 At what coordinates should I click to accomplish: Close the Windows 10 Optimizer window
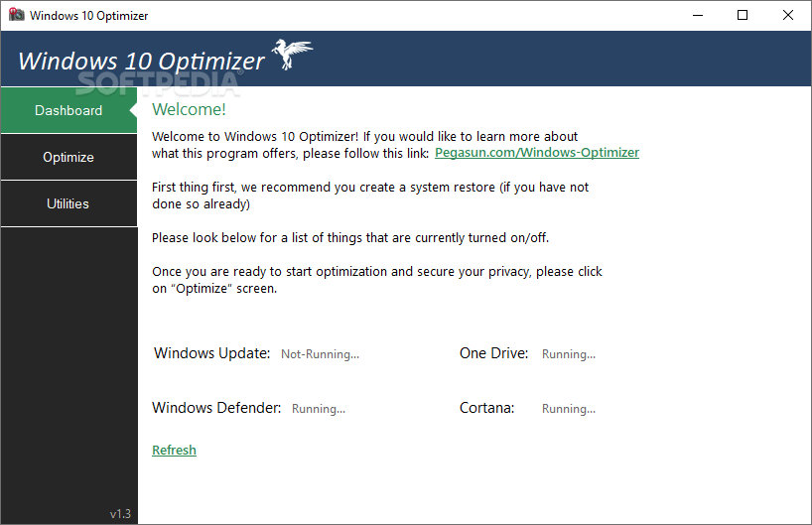click(787, 15)
